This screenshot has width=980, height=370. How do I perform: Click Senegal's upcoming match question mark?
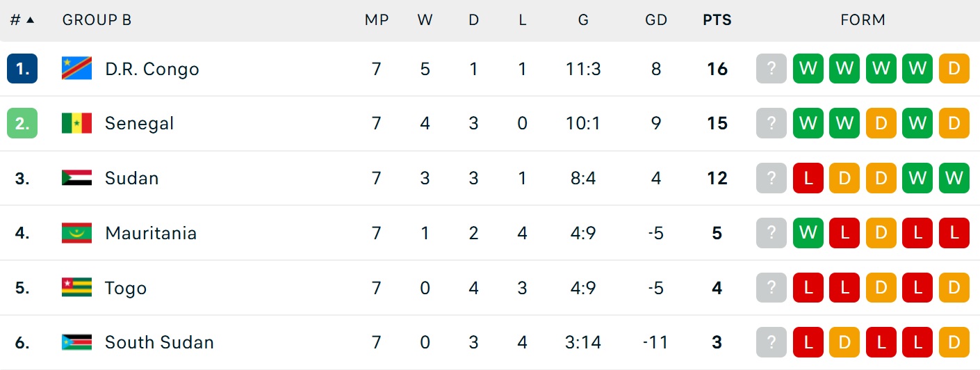pyautogui.click(x=771, y=124)
